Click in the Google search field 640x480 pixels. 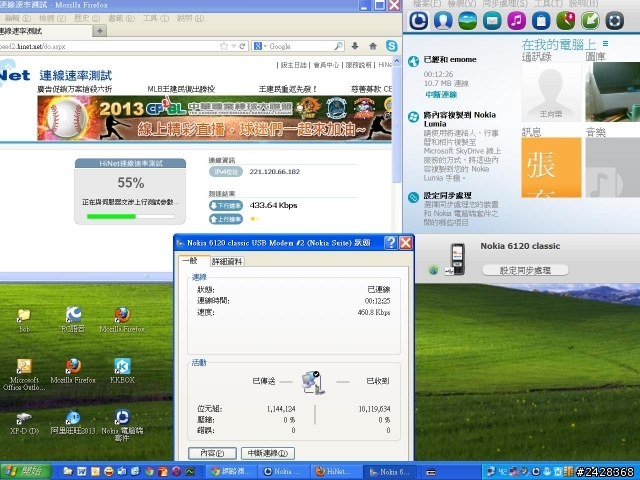pyautogui.click(x=301, y=46)
